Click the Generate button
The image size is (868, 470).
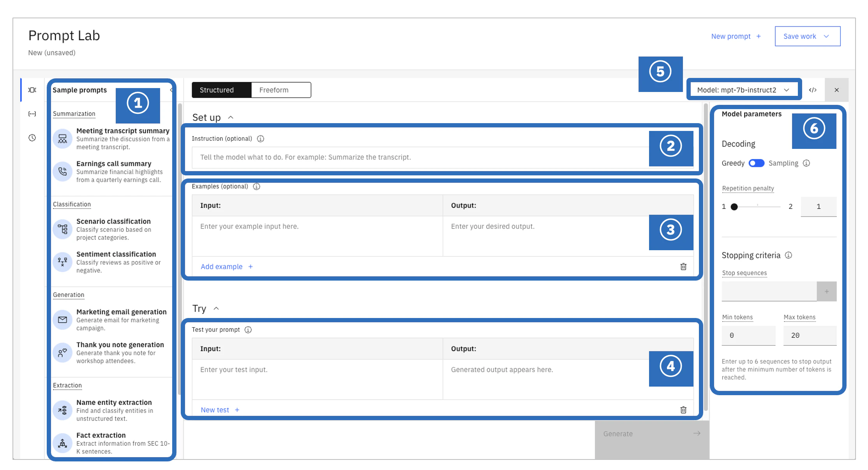(x=652, y=440)
